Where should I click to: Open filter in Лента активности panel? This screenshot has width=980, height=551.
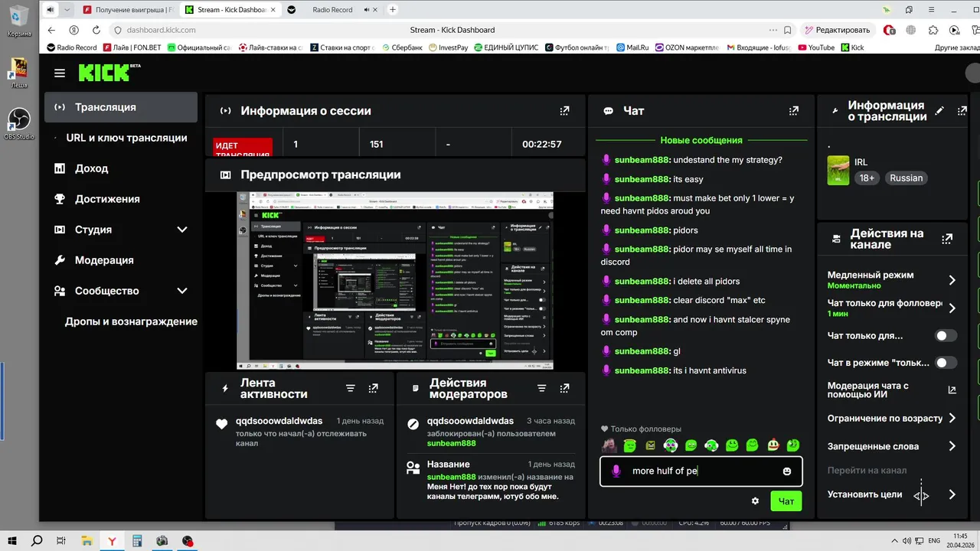[x=351, y=389]
